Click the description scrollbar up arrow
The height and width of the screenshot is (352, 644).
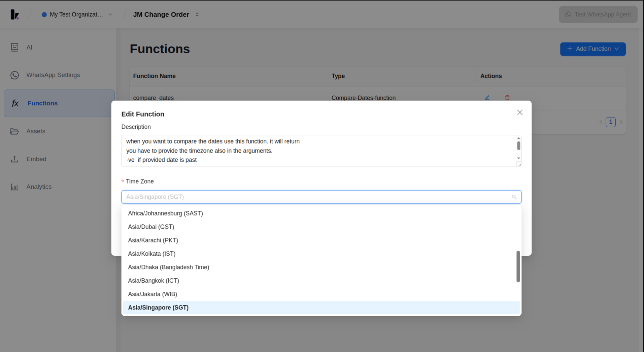click(x=518, y=138)
